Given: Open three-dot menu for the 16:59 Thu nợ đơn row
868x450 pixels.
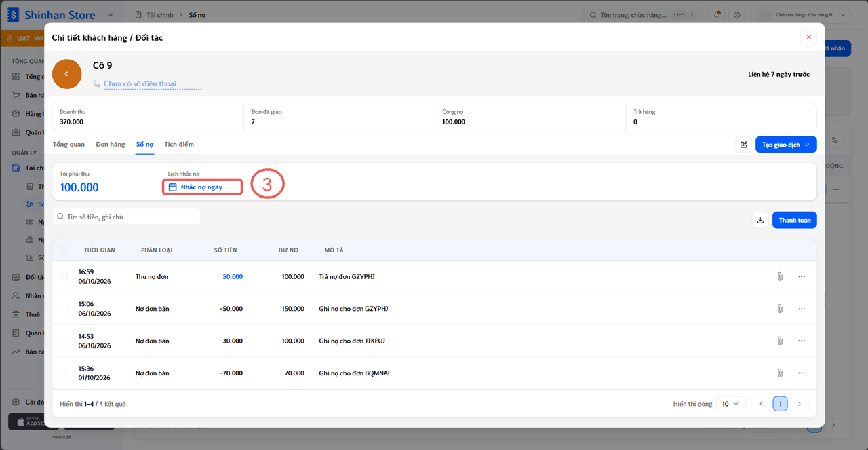Looking at the screenshot, I should pos(802,276).
